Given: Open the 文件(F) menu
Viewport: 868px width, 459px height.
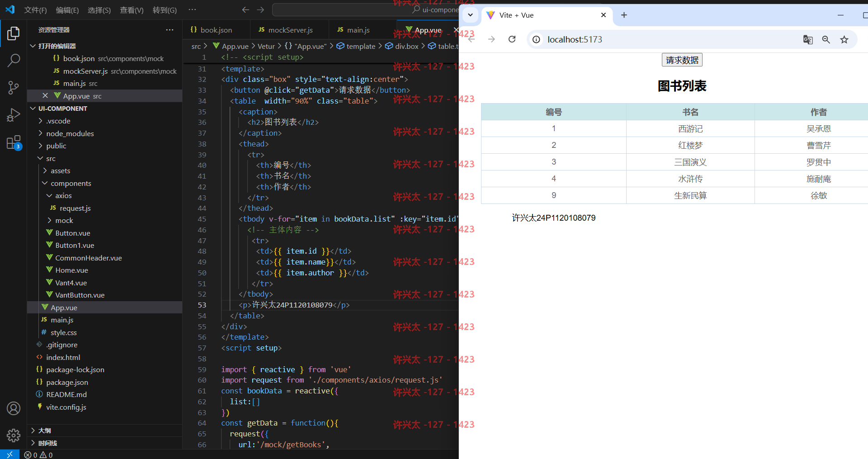Looking at the screenshot, I should pos(35,10).
